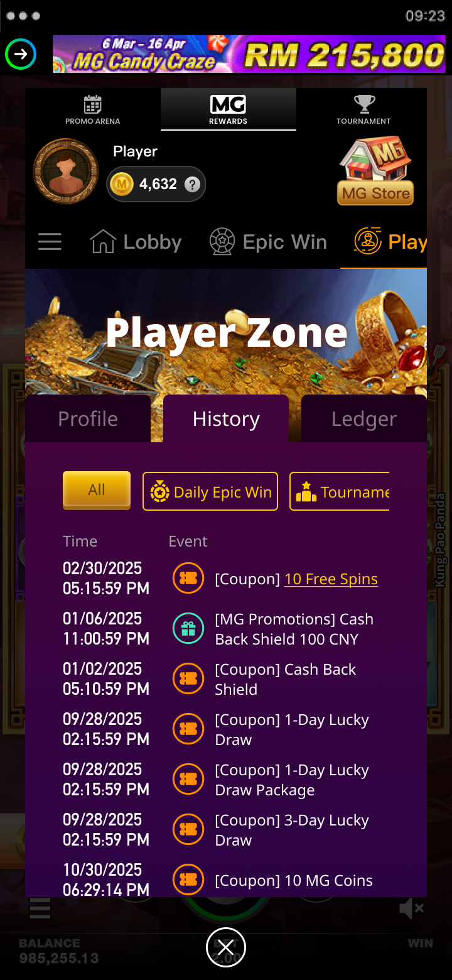Close the rewards panel with X button
The width and height of the screenshot is (452, 980).
tap(226, 947)
